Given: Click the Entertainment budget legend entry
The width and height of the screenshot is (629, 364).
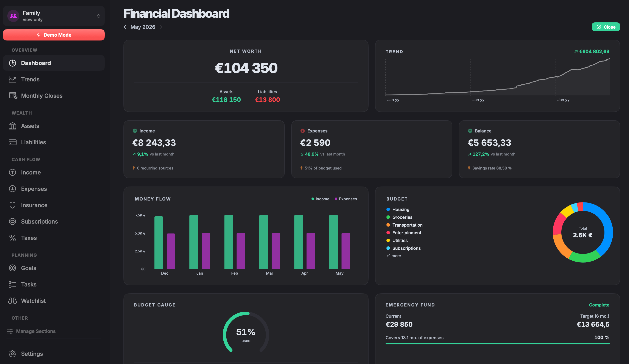Looking at the screenshot, I should pyautogui.click(x=404, y=233).
